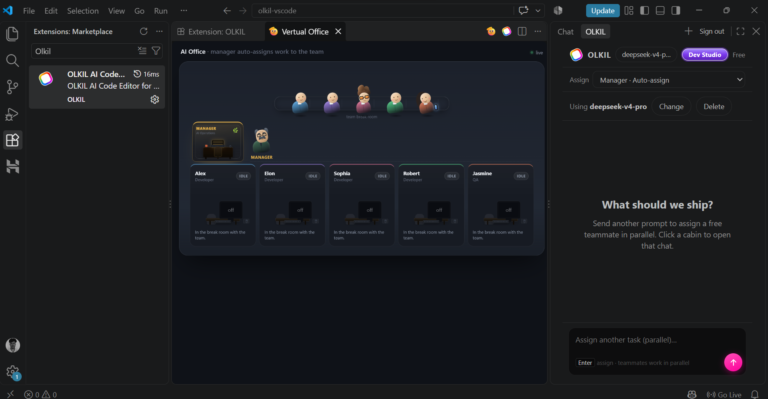Open the View menu
The width and height of the screenshot is (768, 399).
coord(116,10)
